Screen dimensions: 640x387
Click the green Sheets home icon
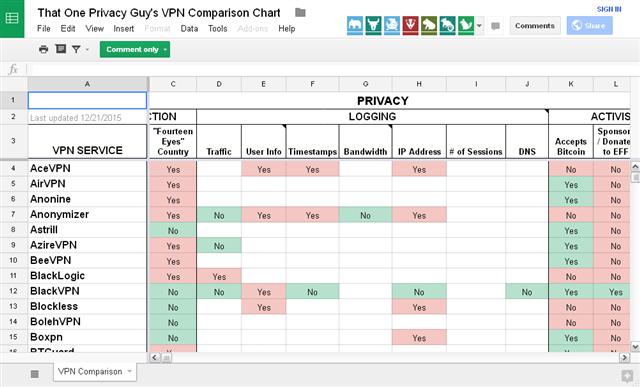pyautogui.click(x=12, y=18)
